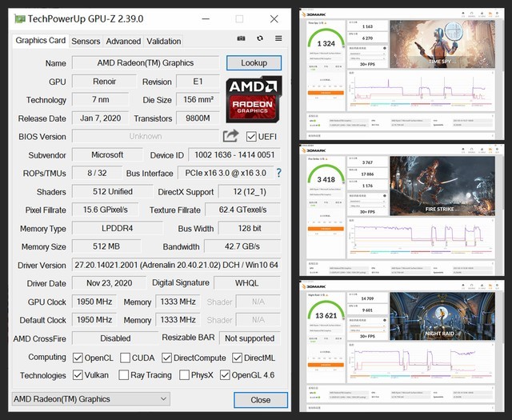Image resolution: width=512 pixels, height=420 pixels.
Task: Click the Time Spy score gauge 1 324
Action: pos(326,39)
